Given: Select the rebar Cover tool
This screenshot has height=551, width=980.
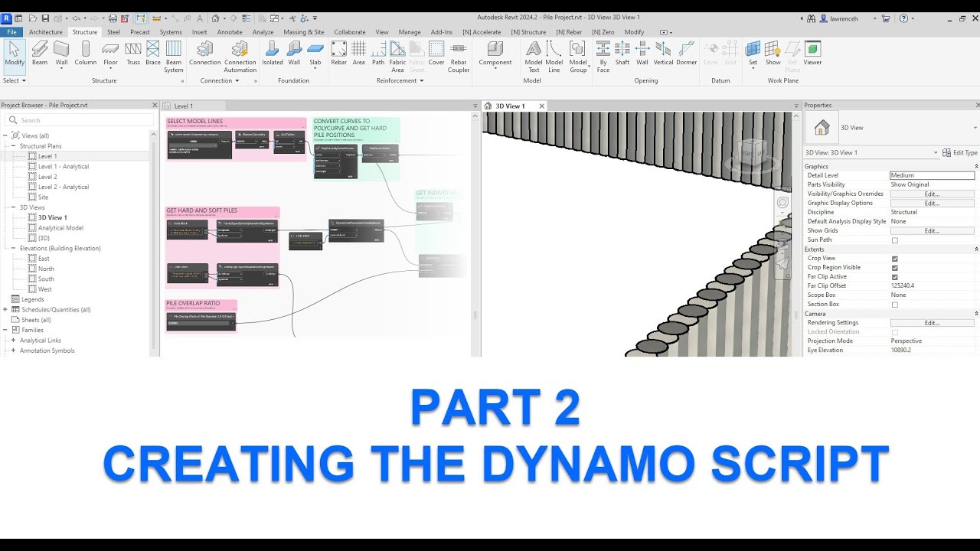Looking at the screenshot, I should click(436, 54).
